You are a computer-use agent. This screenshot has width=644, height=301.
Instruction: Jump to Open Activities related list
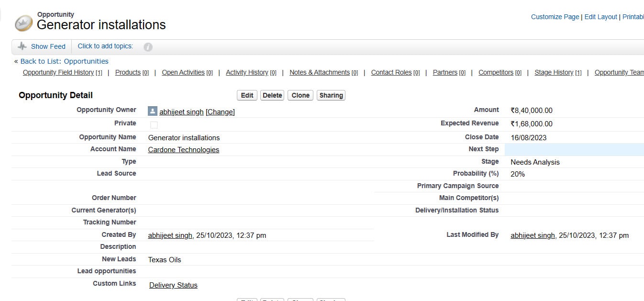[183, 72]
